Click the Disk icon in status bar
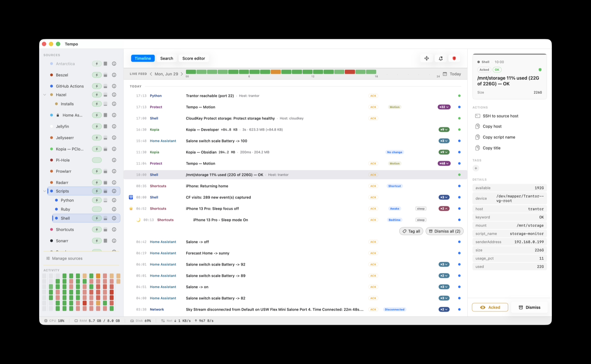591x364 pixels. coord(132,321)
